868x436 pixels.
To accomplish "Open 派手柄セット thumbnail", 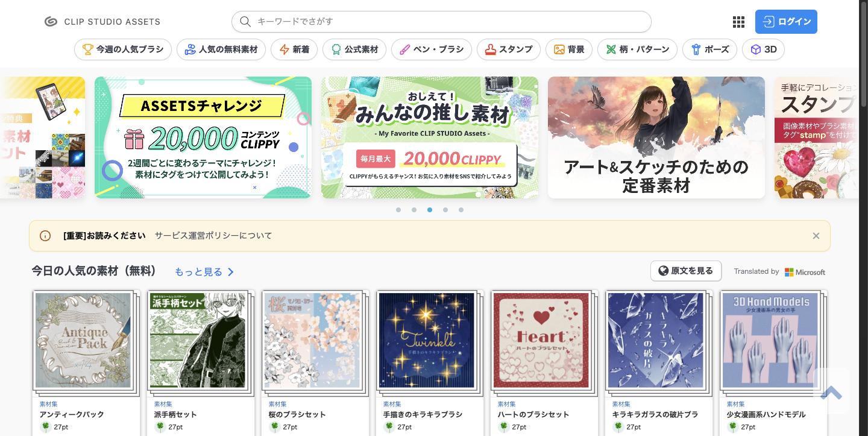I will point(198,341).
